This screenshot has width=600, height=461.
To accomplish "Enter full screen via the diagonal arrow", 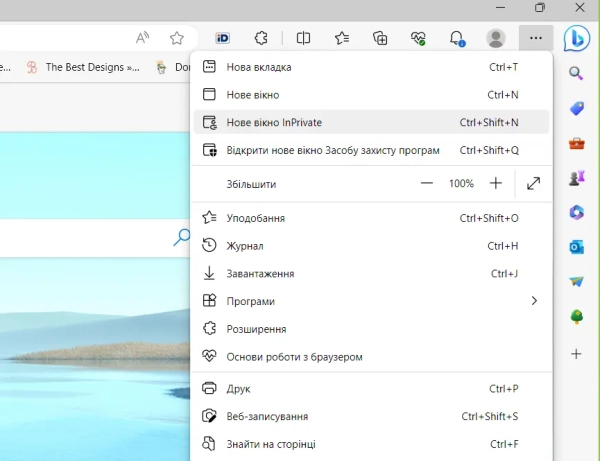I will [x=533, y=184].
